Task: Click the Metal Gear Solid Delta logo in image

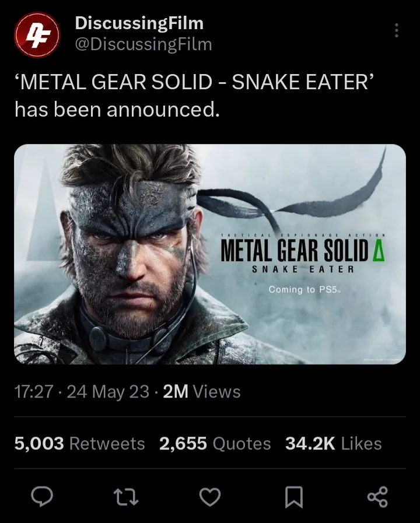Action: click(303, 251)
